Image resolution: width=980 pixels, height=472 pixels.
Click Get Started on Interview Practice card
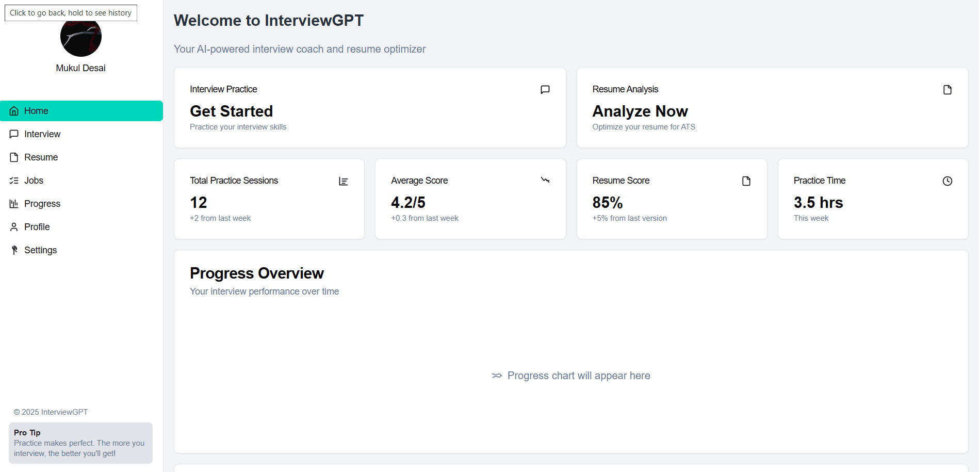(231, 111)
